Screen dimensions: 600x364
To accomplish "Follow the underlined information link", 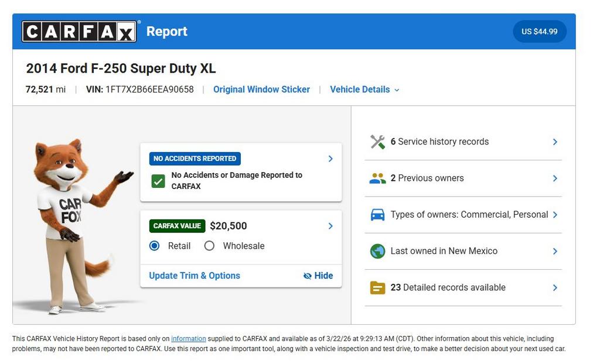I will click(188, 339).
